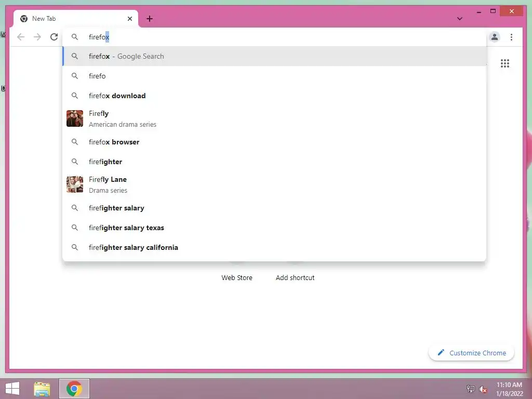Reload the current page
Screen dimensions: 532x399
[54, 37]
